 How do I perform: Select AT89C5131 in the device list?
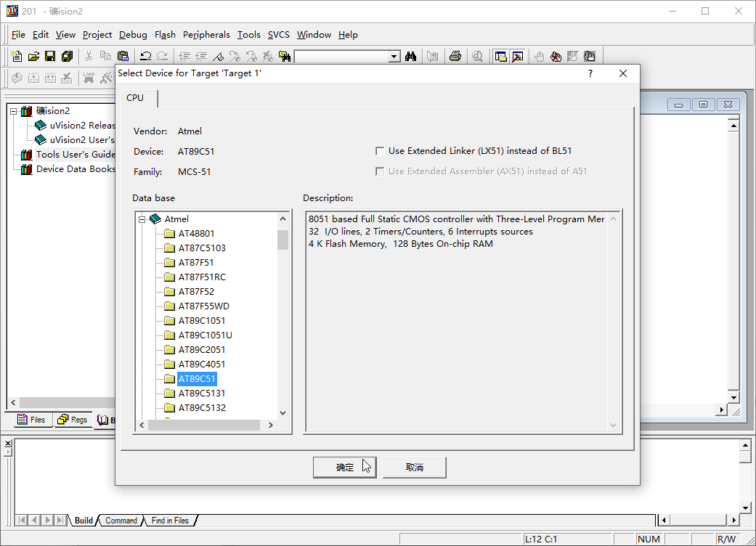pos(202,394)
